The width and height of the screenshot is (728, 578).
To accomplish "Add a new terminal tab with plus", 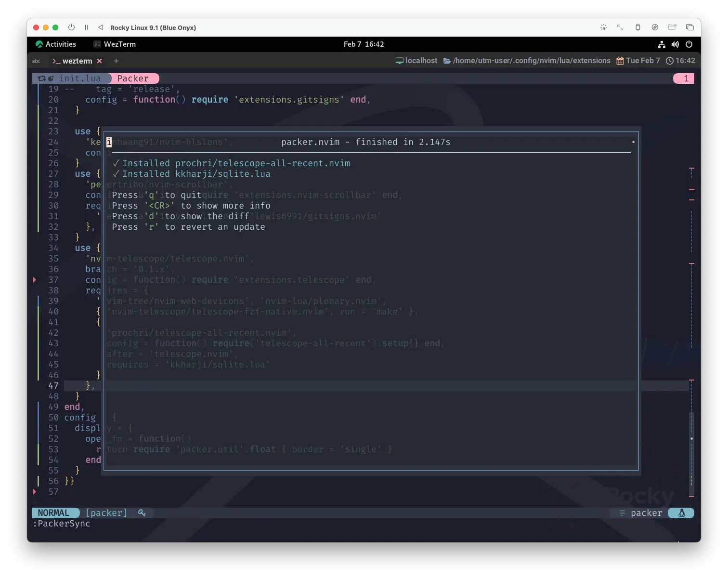I will [116, 61].
